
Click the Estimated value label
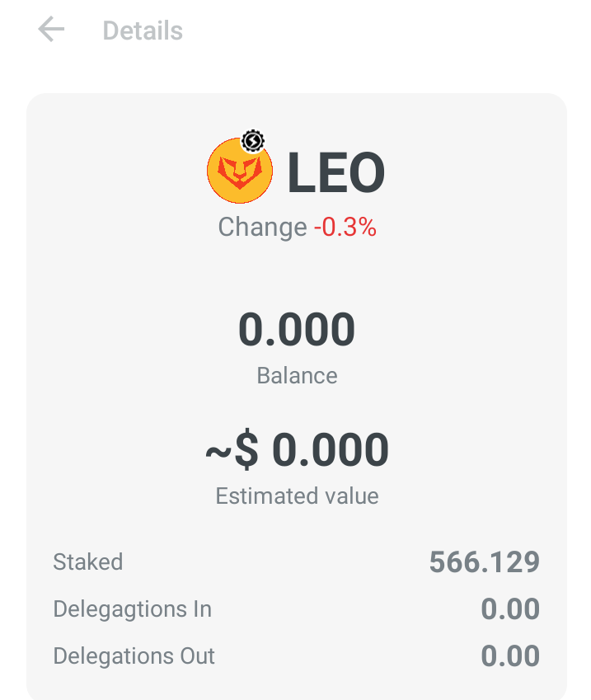[297, 496]
